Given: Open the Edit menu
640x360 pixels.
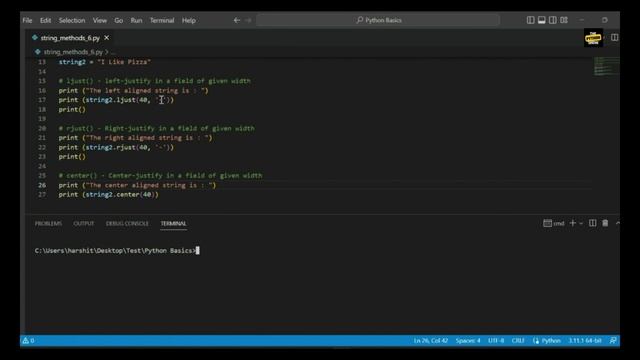Looking at the screenshot, I should pyautogui.click(x=45, y=20).
